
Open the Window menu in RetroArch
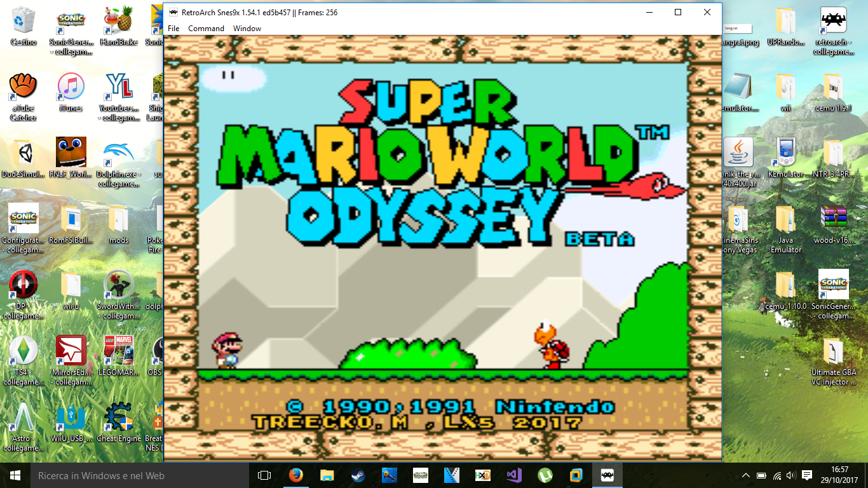247,29
